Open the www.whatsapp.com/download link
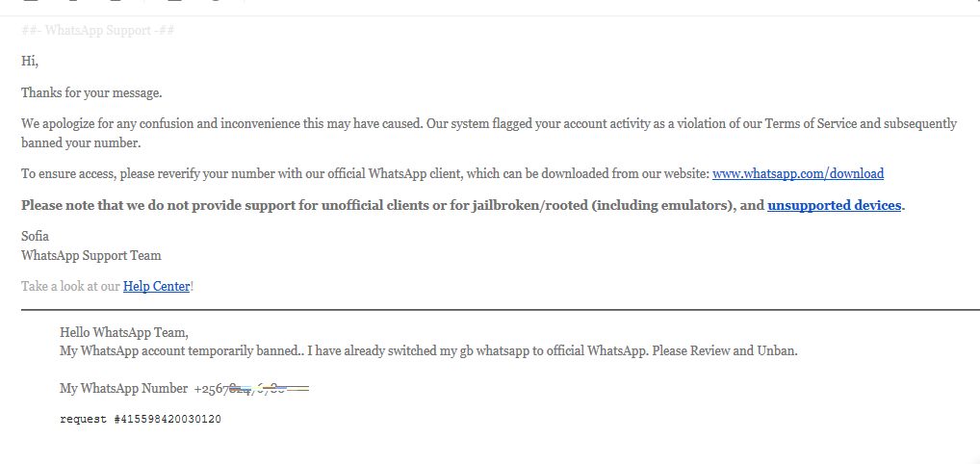Screen dimensions: 980x464 [797, 174]
